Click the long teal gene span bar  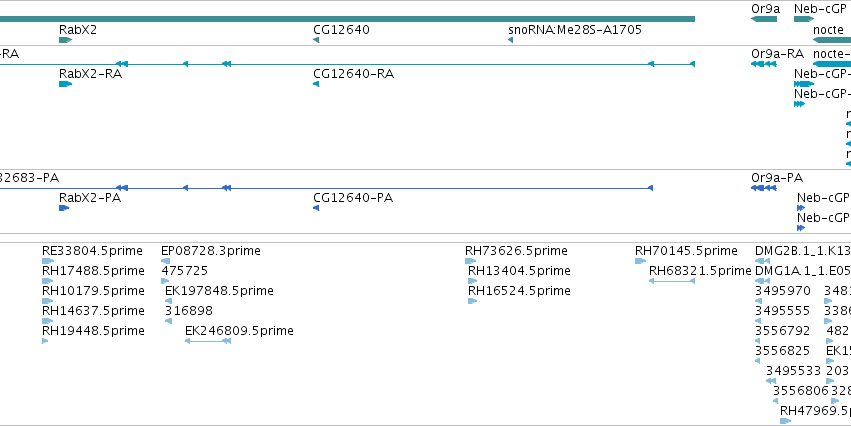pyautogui.click(x=347, y=19)
